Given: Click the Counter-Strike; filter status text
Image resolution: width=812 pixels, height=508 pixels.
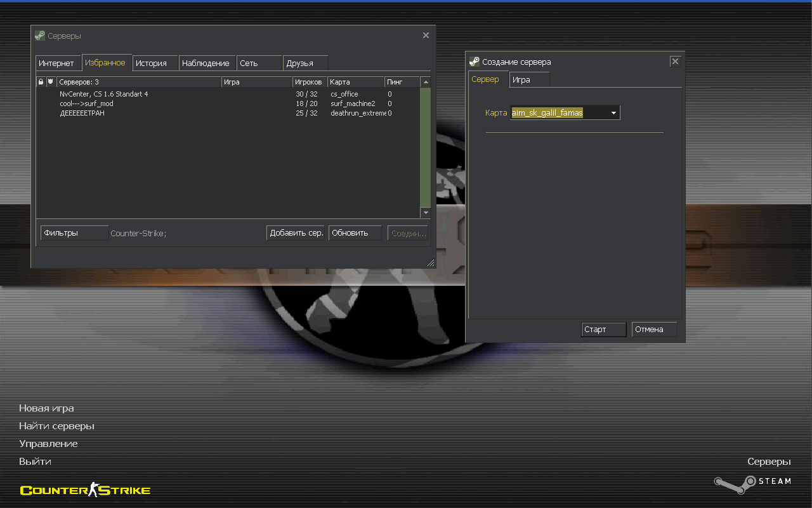Looking at the screenshot, I should tap(138, 233).
